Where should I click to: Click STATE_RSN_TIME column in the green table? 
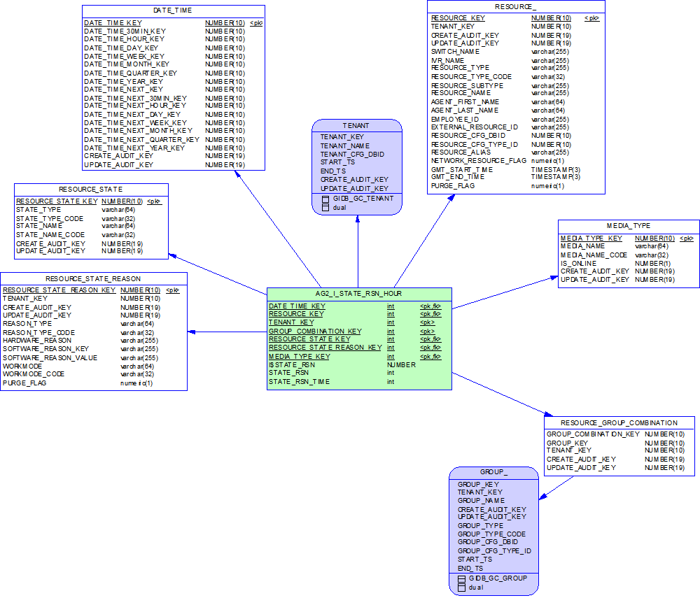tap(299, 382)
